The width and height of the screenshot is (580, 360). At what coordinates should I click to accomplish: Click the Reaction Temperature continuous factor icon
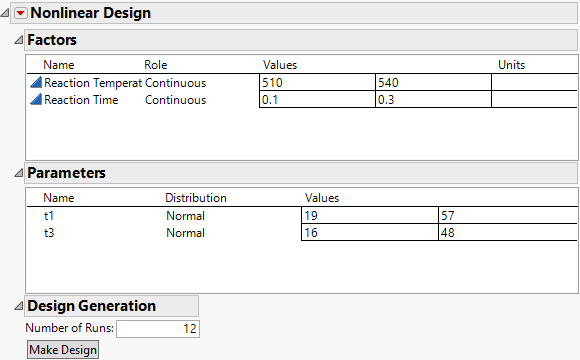coord(36,82)
